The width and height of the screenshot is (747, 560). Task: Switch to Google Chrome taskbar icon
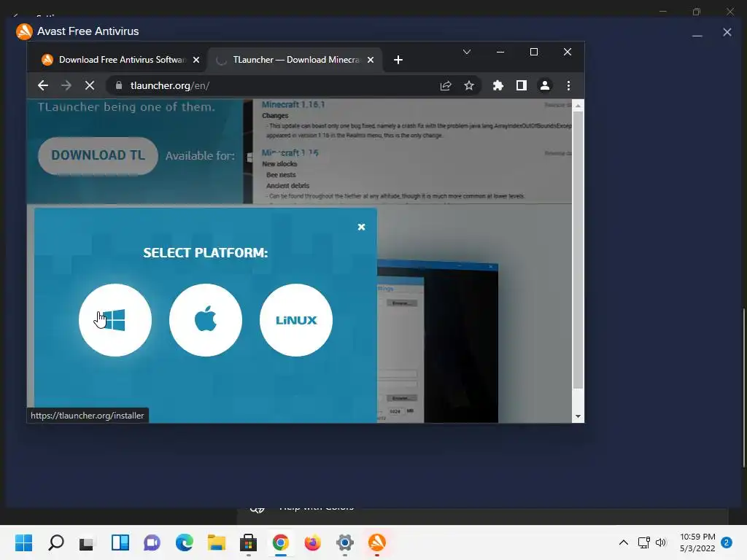point(281,542)
